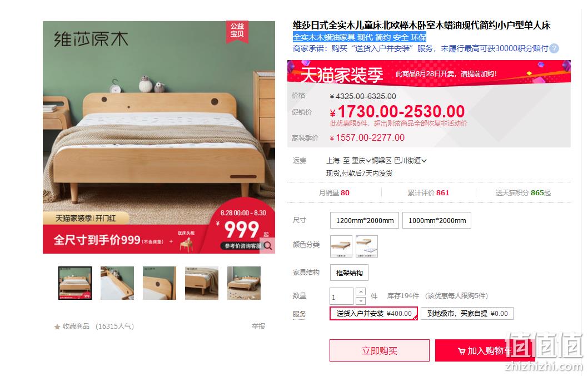Click the 举报 report link

tap(258, 326)
